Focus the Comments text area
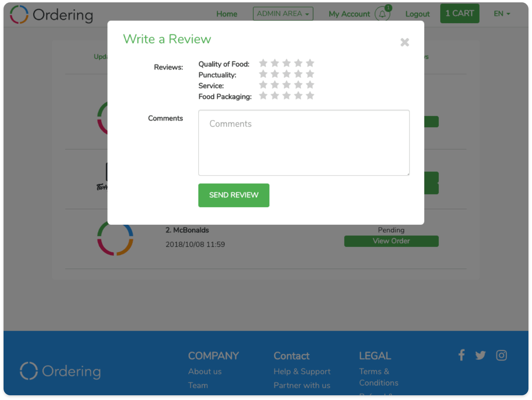The height and width of the screenshot is (400, 532). click(x=304, y=143)
